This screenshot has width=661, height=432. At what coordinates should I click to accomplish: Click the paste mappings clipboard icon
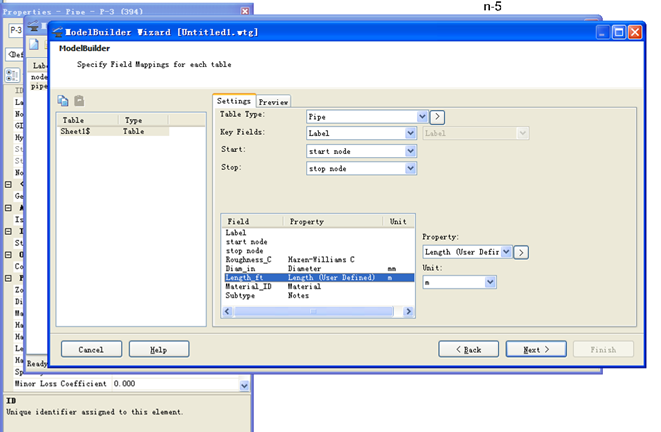79,101
